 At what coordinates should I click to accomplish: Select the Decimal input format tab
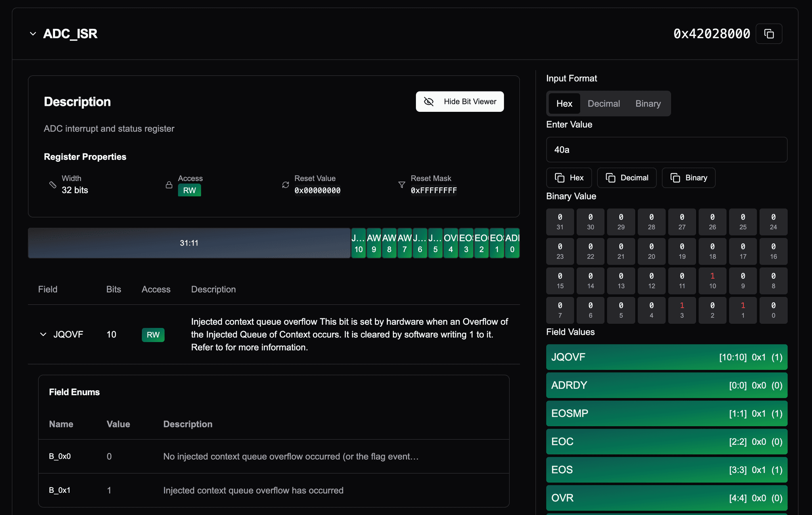pos(604,103)
